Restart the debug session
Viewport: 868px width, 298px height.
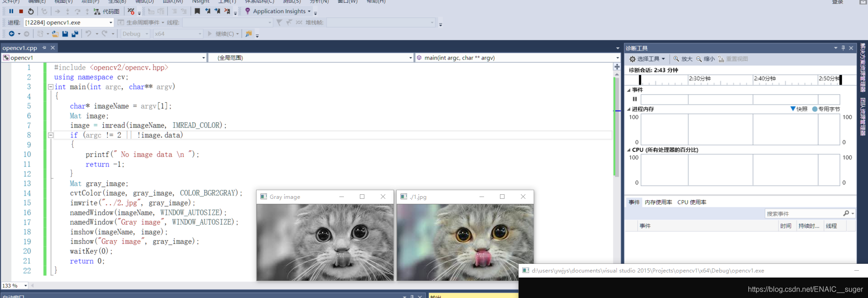(x=31, y=11)
